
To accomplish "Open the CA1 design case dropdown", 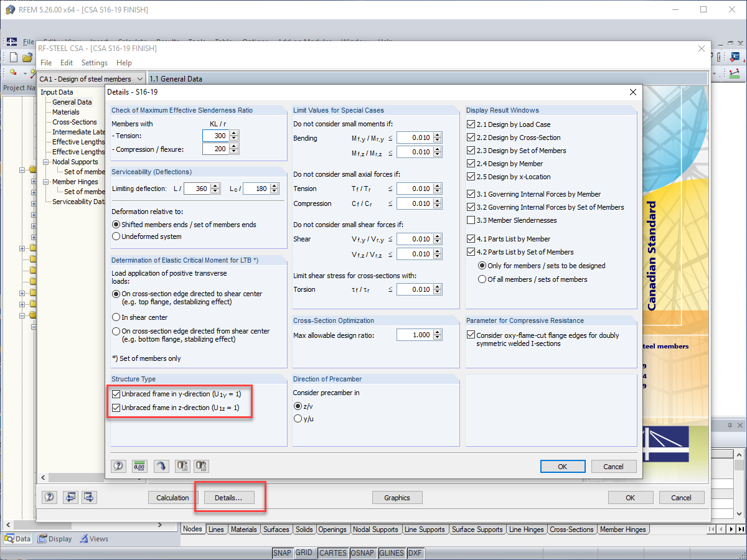I will (x=139, y=78).
